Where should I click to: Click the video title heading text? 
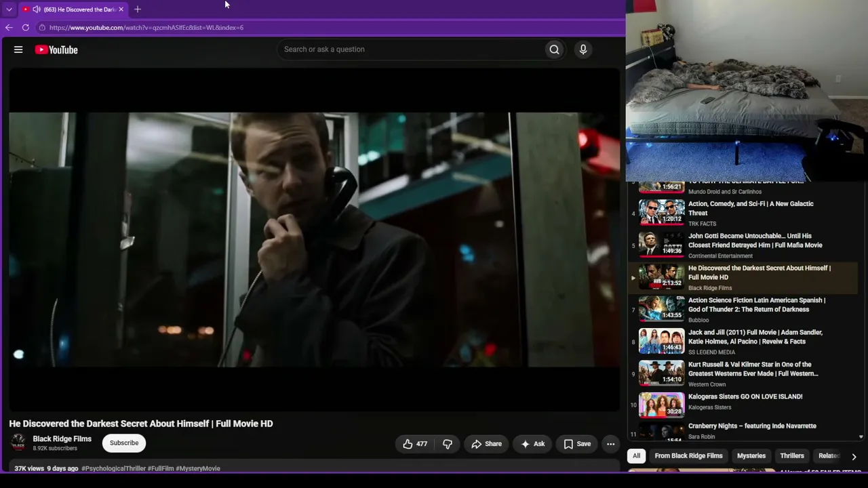[141, 424]
